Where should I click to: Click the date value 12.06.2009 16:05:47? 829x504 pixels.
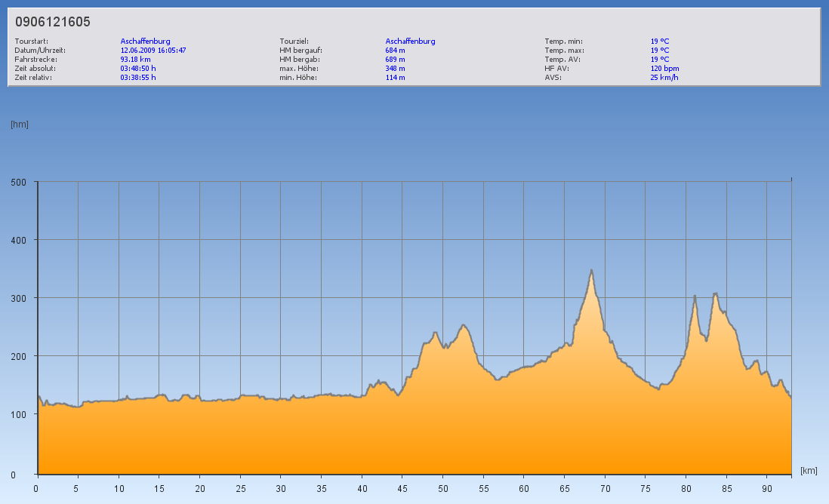tap(153, 51)
